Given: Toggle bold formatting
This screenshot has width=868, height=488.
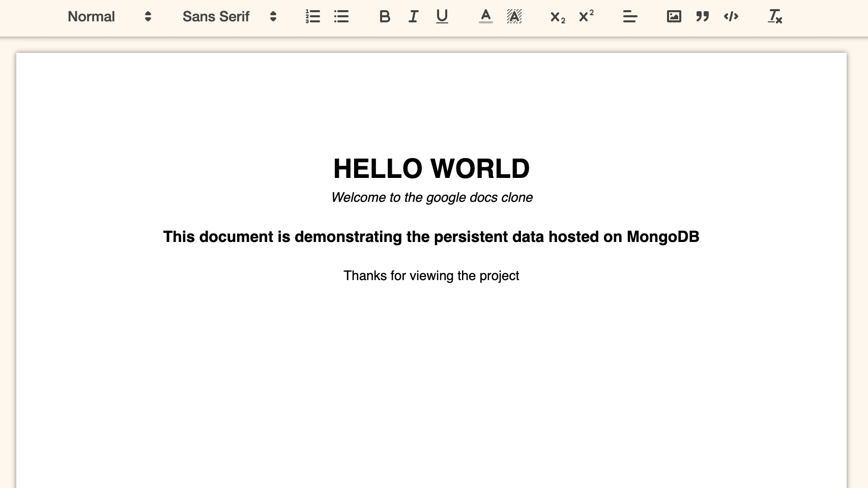Looking at the screenshot, I should point(385,17).
